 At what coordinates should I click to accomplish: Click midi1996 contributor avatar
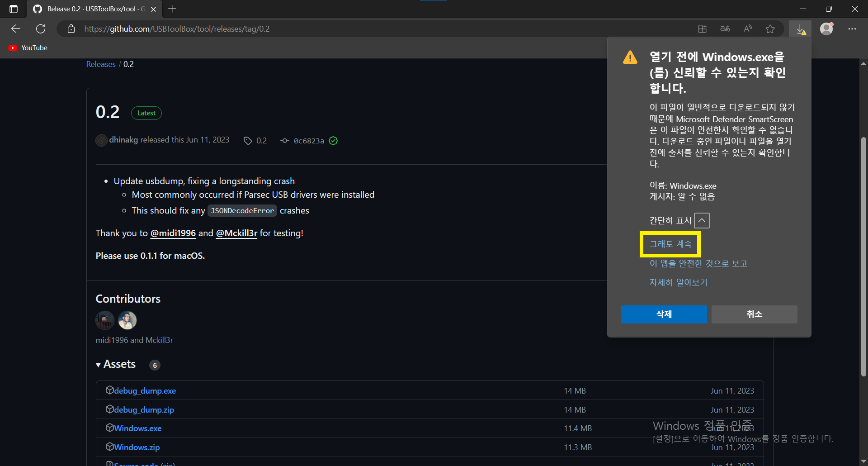[105, 320]
